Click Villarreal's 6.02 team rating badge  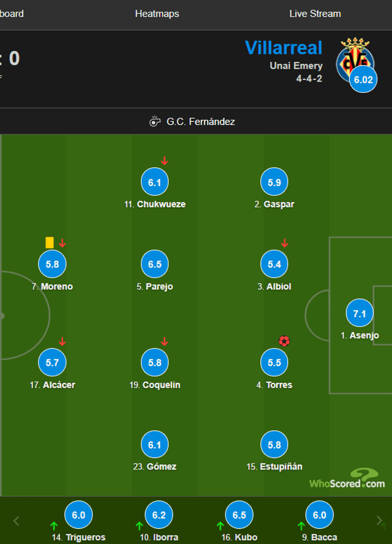[363, 79]
